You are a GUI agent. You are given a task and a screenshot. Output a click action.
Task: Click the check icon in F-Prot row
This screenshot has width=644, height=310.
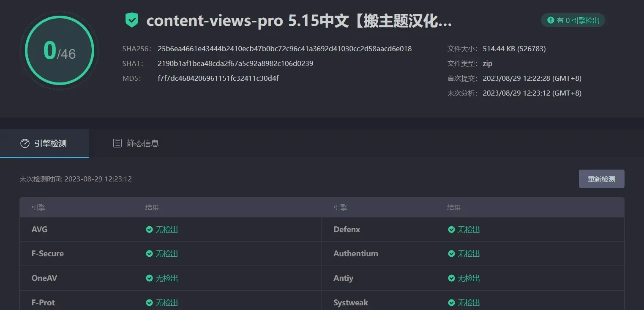pos(149,303)
